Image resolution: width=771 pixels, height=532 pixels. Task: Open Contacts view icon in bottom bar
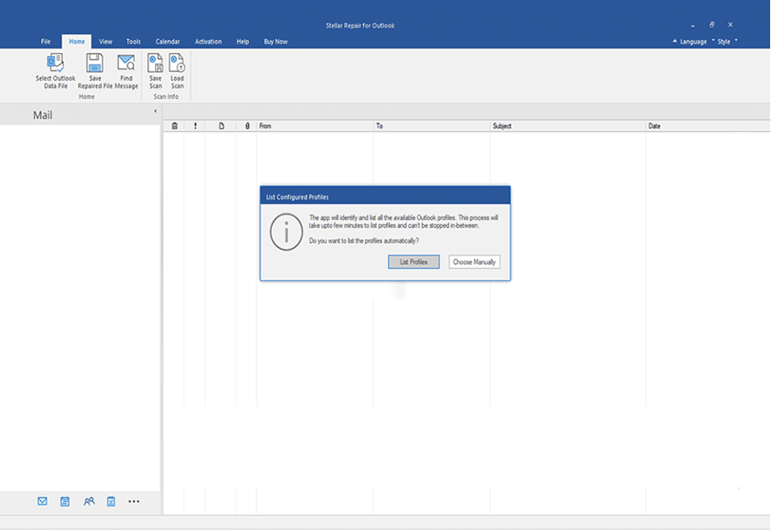point(89,501)
